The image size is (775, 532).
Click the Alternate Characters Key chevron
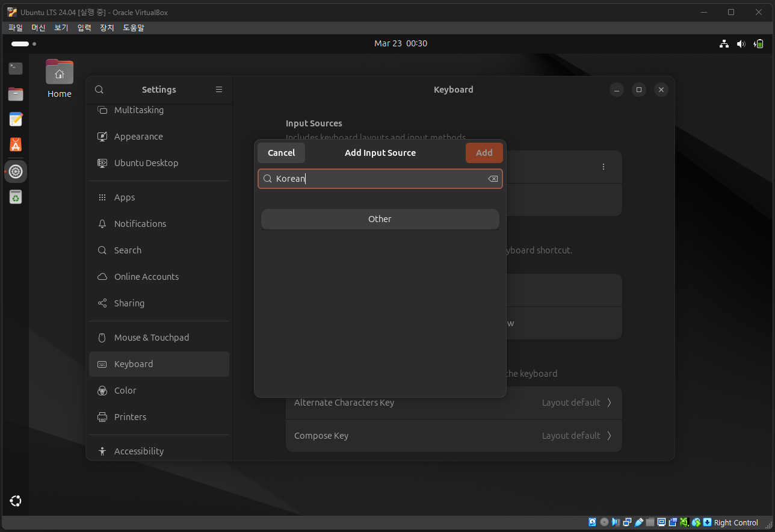(609, 403)
